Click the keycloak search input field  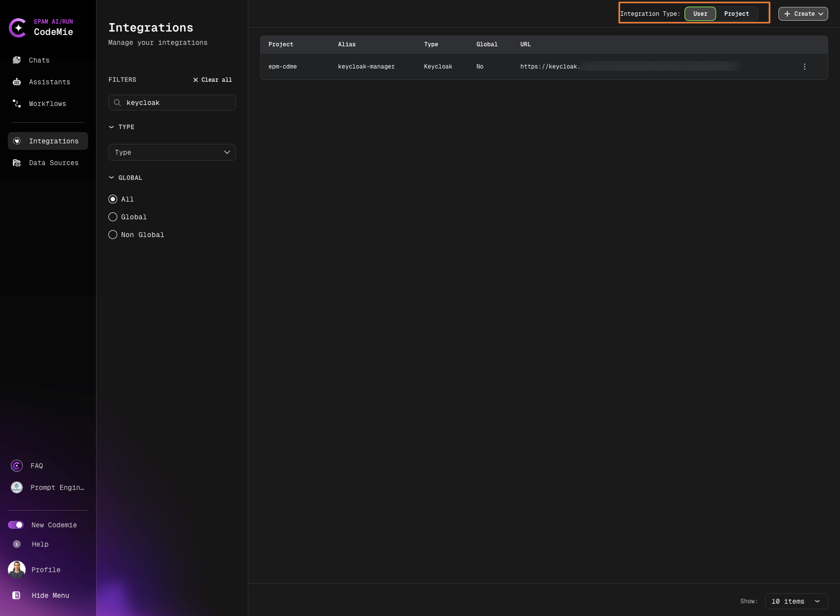point(171,103)
